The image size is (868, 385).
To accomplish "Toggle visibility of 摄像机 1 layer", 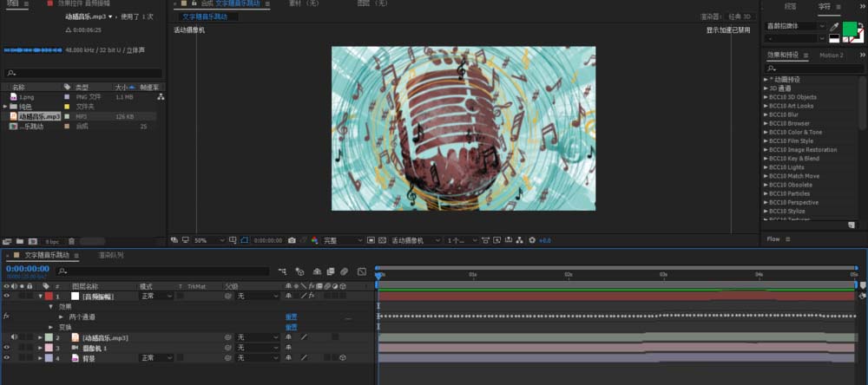I will coord(7,347).
